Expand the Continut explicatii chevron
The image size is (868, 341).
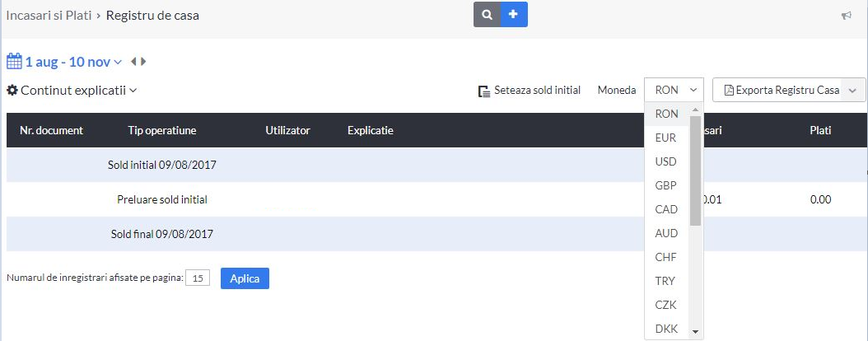pyautogui.click(x=133, y=91)
